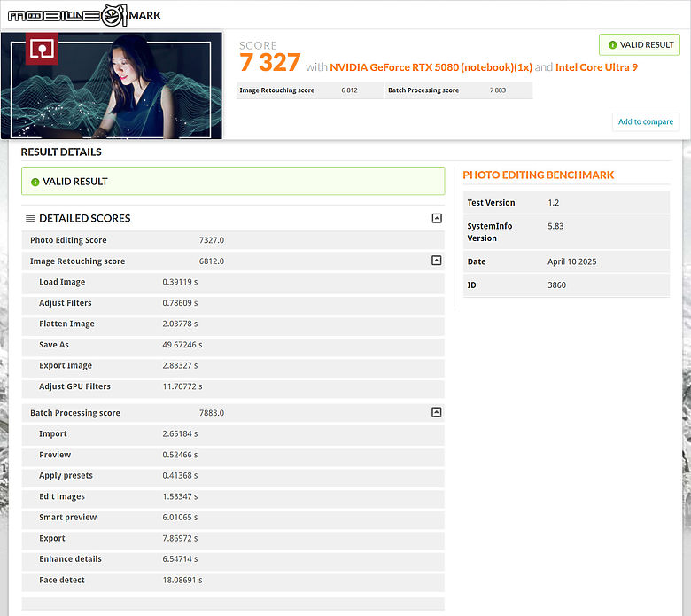Click the Add to compare button
691x616 pixels.
pos(646,121)
